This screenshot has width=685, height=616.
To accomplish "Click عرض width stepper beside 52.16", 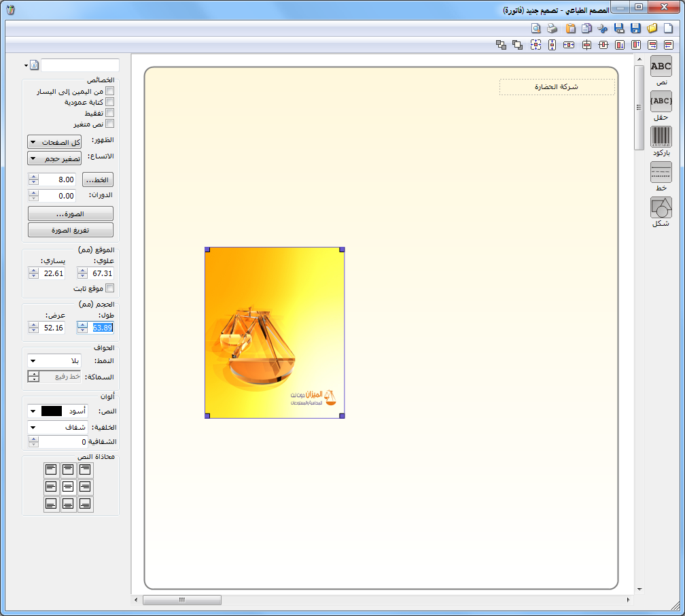I will (34, 328).
